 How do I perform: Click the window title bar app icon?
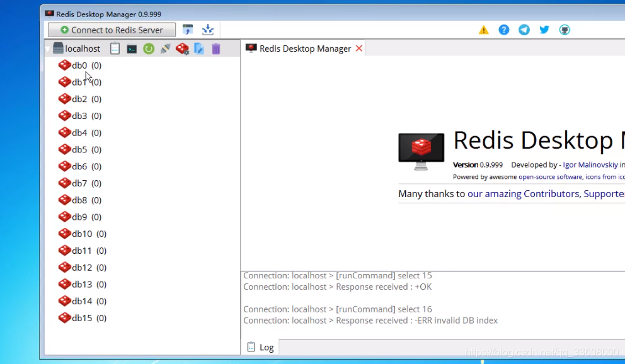point(49,14)
